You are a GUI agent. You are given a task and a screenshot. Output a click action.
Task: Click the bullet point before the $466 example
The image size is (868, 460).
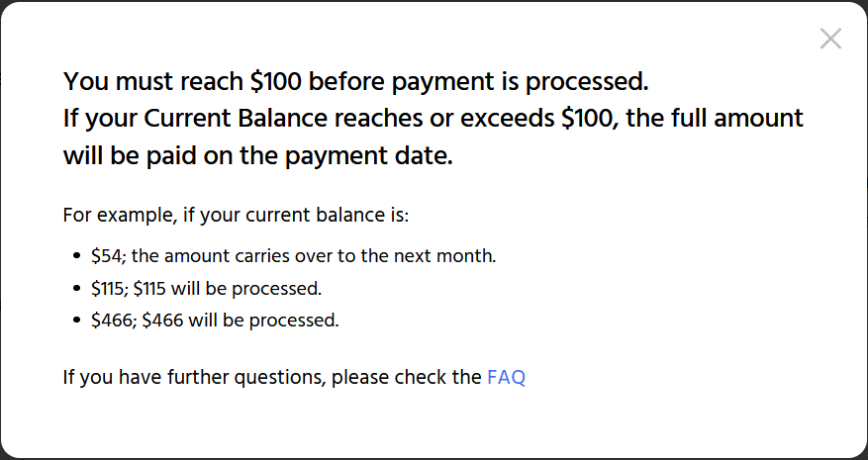click(x=76, y=321)
